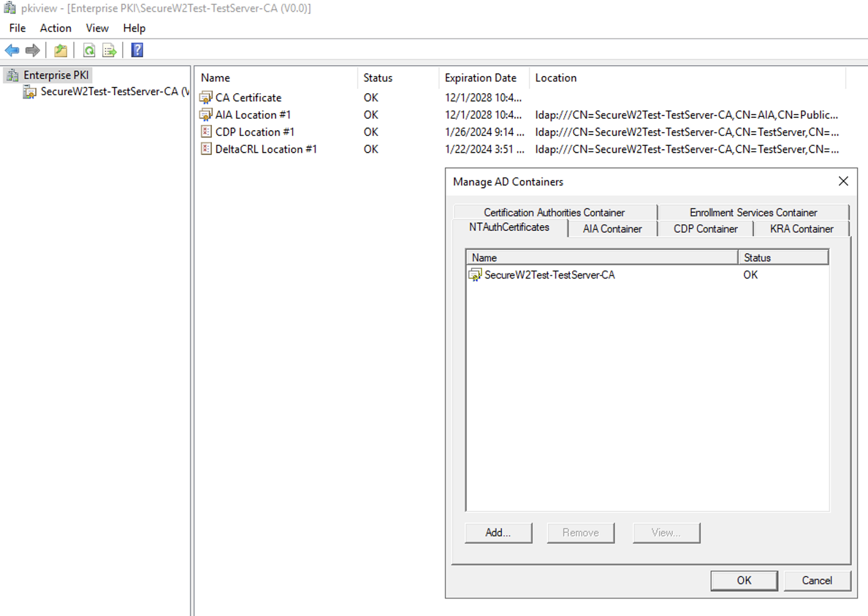
Task: Click the OK status of CA Certificate row
Action: pos(371,98)
